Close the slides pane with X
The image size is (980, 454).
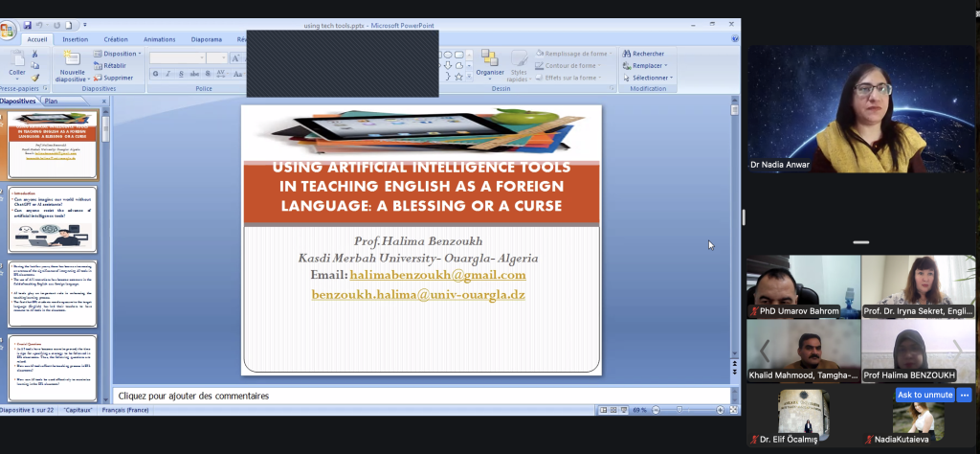[104, 101]
